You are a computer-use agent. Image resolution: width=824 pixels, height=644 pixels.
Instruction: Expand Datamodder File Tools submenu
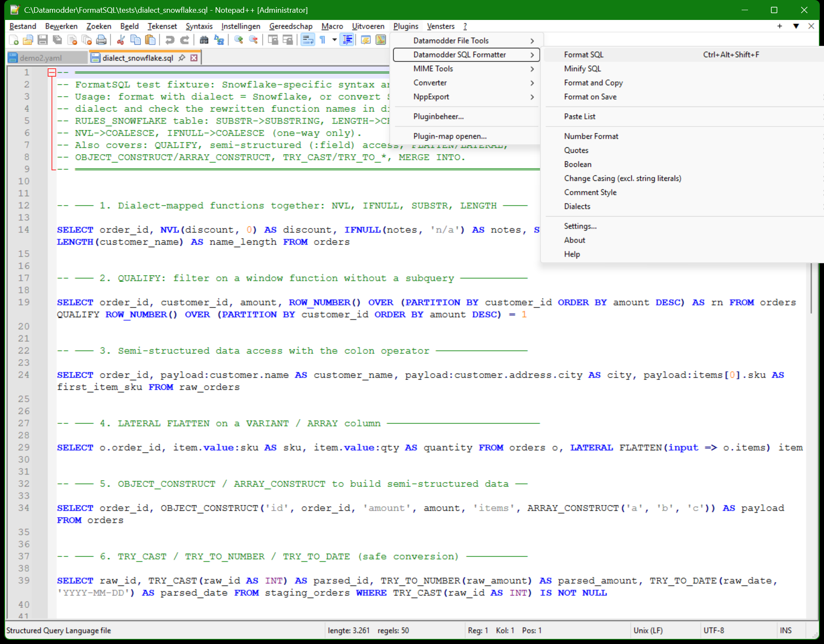467,41
